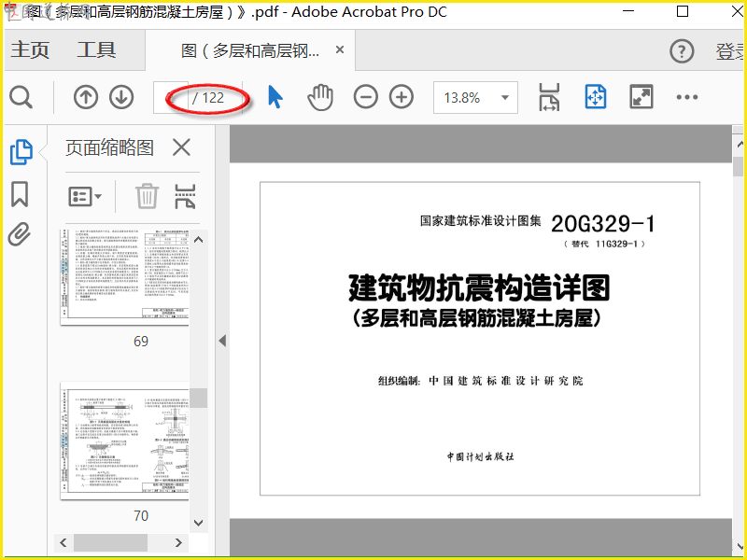This screenshot has width=747, height=560.
Task: Go to previous page with up arrow
Action: coord(86,98)
